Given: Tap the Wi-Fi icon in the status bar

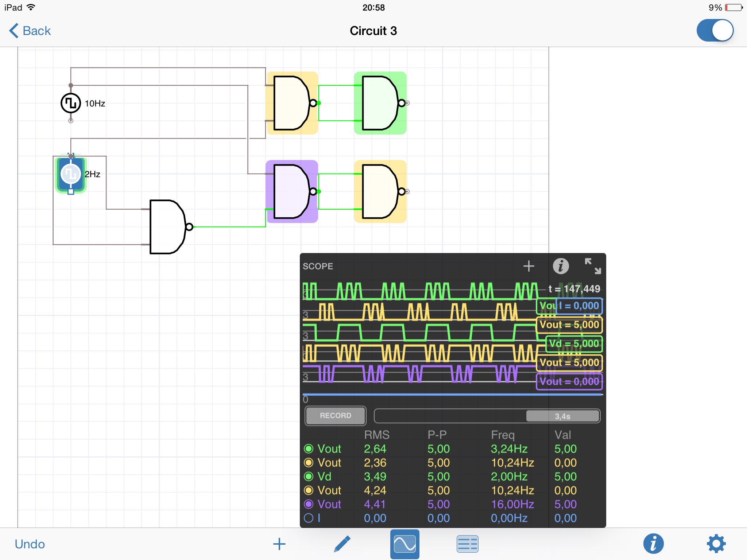Looking at the screenshot, I should tap(31, 7).
